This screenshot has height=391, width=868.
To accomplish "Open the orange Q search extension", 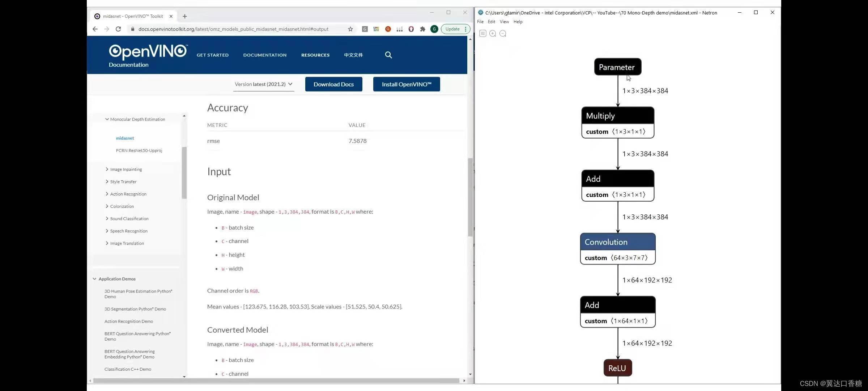I will coord(388,29).
